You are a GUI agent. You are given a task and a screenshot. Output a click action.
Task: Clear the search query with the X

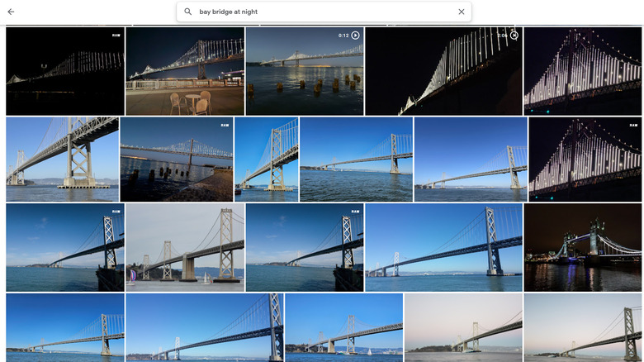(461, 12)
